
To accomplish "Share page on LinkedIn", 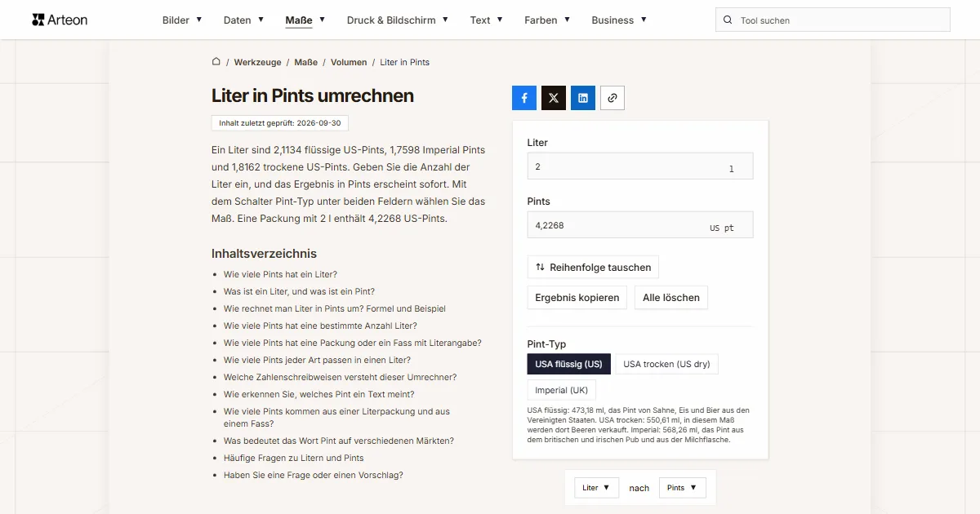I will pyautogui.click(x=583, y=98).
